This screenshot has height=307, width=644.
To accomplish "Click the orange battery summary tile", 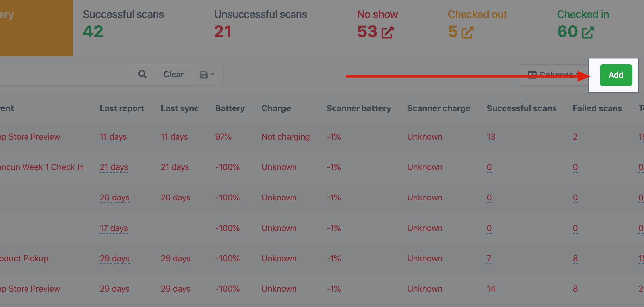I will [x=36, y=28].
